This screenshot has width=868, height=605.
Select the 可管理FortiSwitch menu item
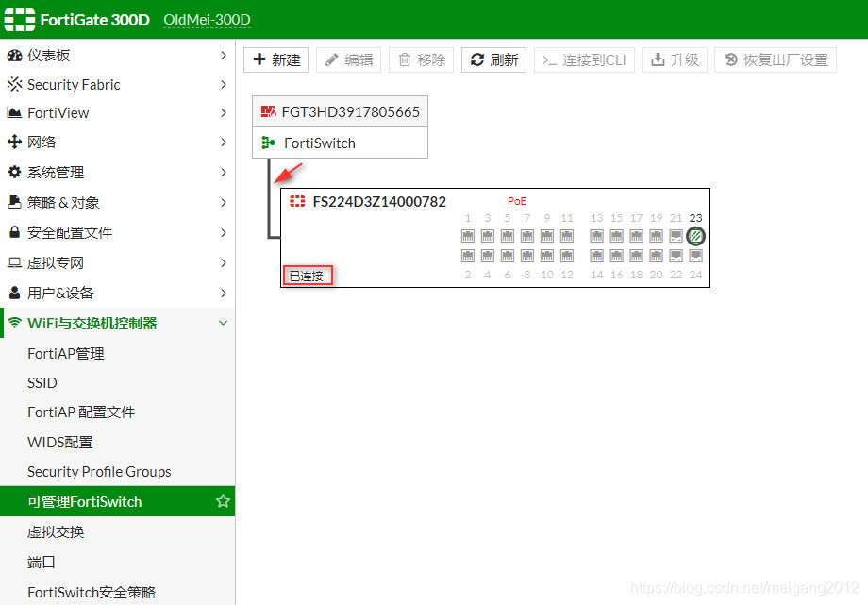(117, 501)
